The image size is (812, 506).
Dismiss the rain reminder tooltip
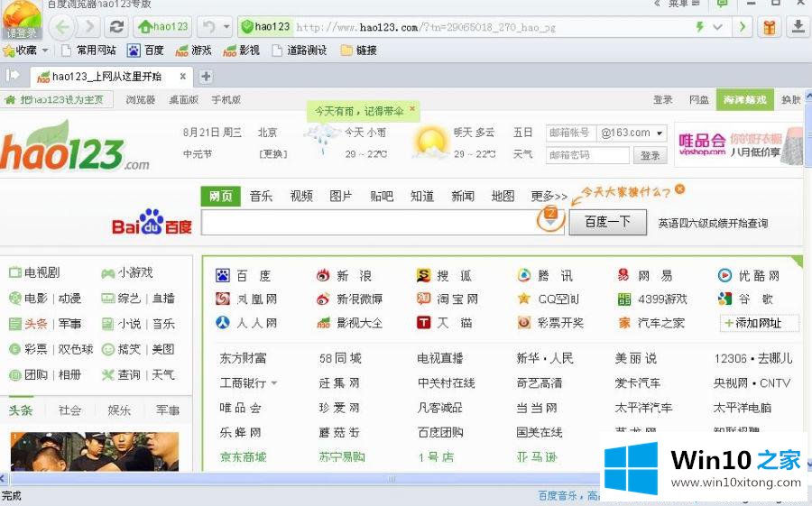412,109
